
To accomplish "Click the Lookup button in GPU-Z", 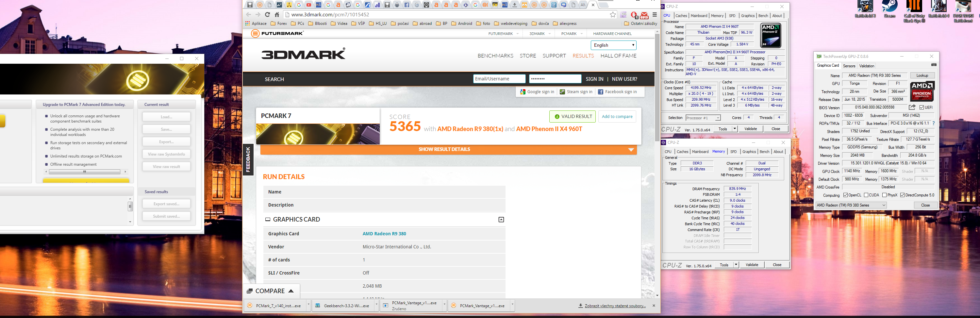I will (922, 76).
